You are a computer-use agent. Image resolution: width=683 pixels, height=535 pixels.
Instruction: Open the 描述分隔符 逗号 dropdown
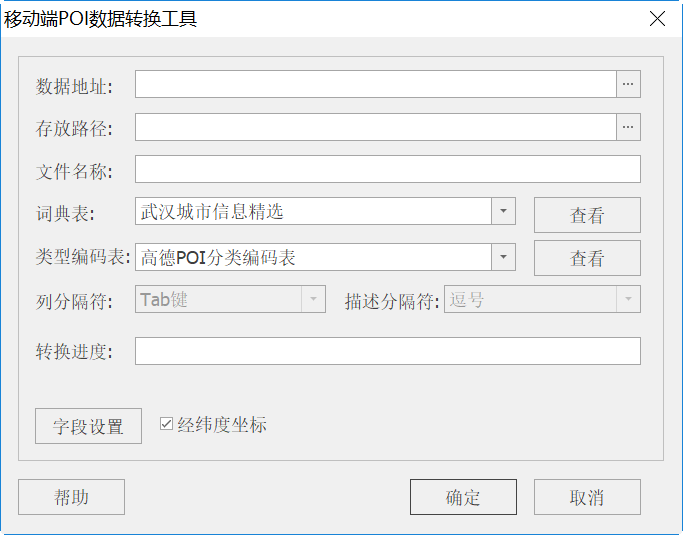coord(628,299)
